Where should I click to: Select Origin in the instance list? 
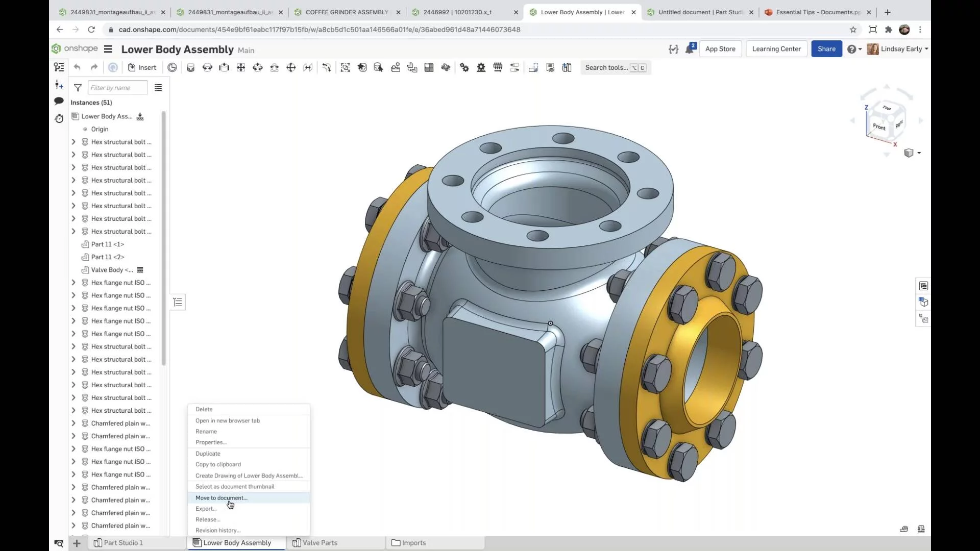(x=100, y=129)
